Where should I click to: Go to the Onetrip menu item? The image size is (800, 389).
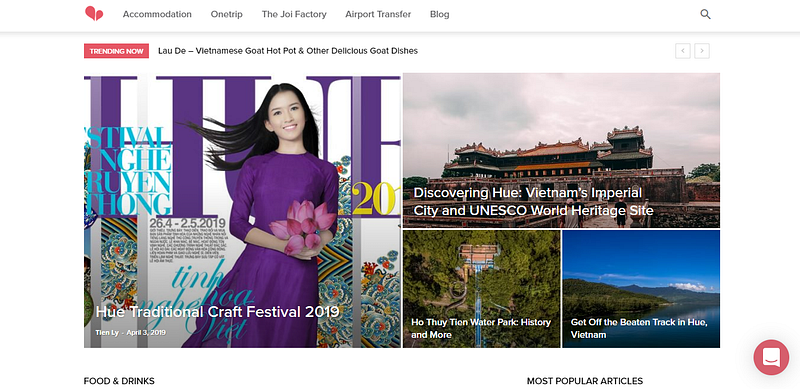tap(227, 14)
